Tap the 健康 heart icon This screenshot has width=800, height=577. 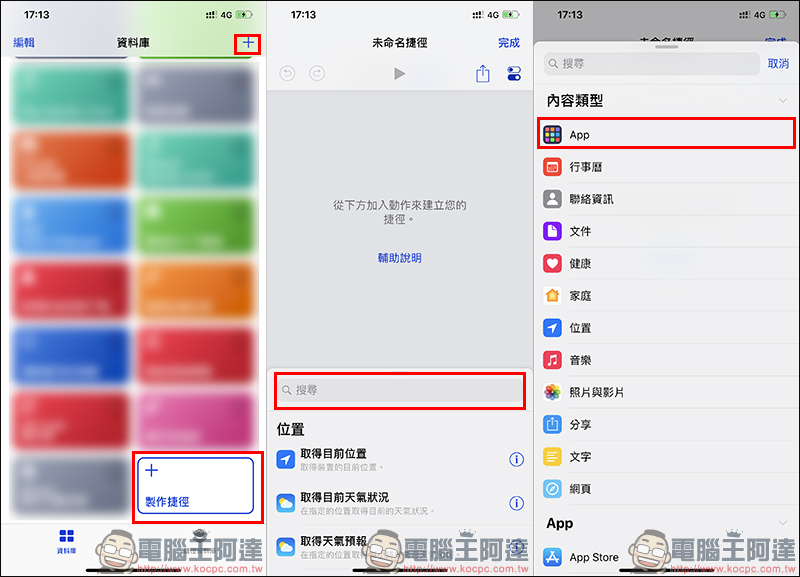pos(553,263)
